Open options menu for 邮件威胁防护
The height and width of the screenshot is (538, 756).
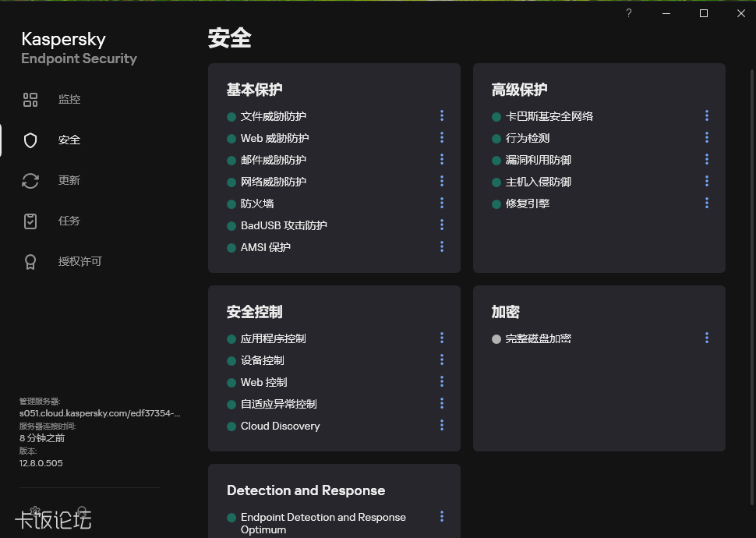point(442,159)
